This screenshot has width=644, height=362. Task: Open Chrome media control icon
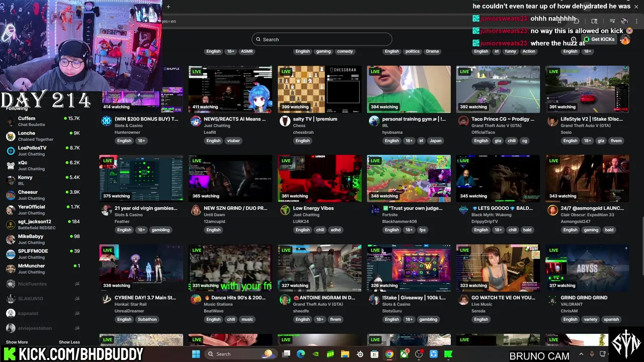coord(612,21)
